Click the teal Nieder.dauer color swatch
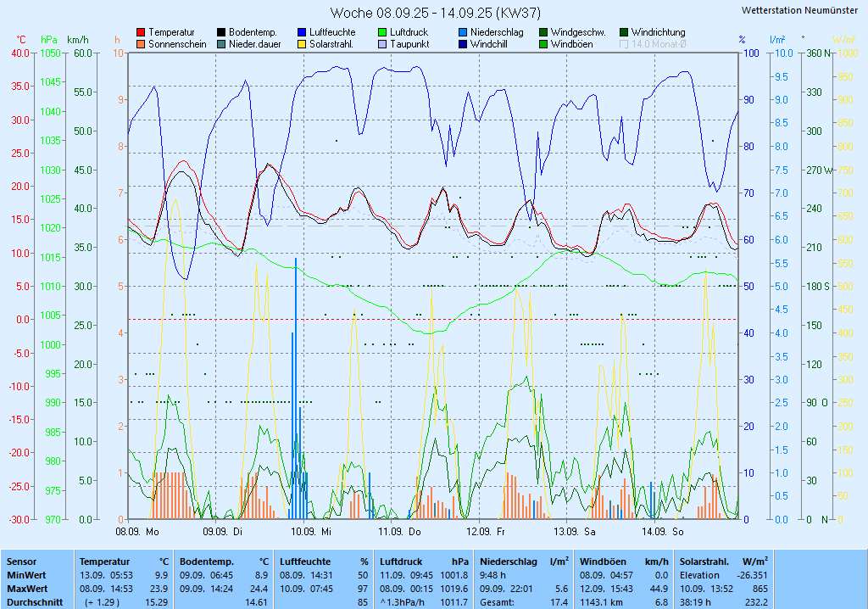This screenshot has height=609, width=868. point(221,44)
